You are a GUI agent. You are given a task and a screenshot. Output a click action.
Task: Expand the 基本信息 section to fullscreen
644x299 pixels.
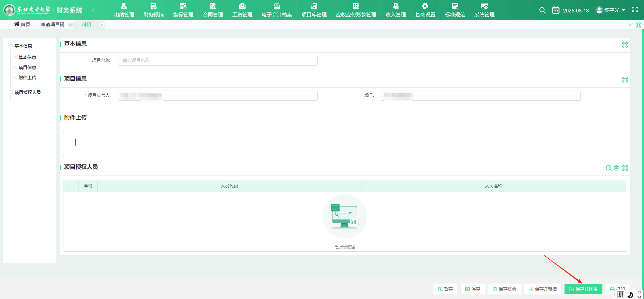click(x=625, y=45)
